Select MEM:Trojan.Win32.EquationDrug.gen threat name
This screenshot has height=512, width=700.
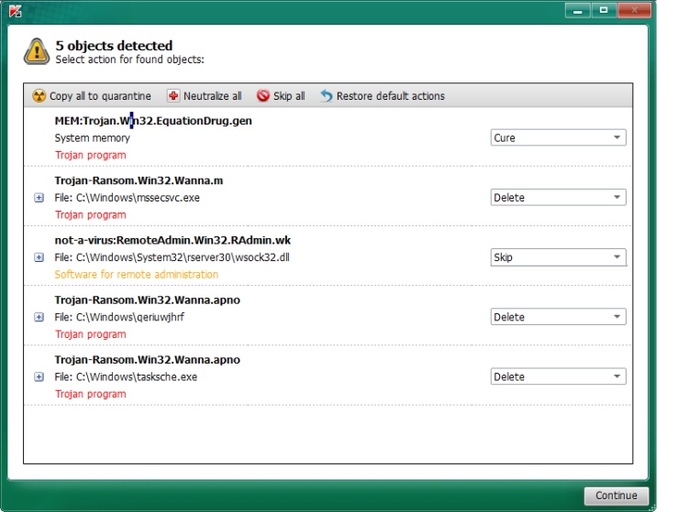[153, 121]
